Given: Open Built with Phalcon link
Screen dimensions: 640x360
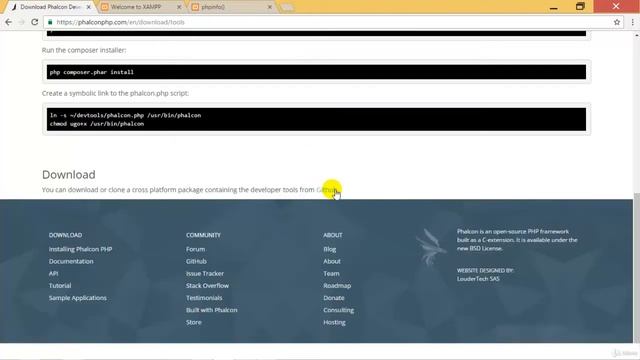Looking at the screenshot, I should point(211,310).
